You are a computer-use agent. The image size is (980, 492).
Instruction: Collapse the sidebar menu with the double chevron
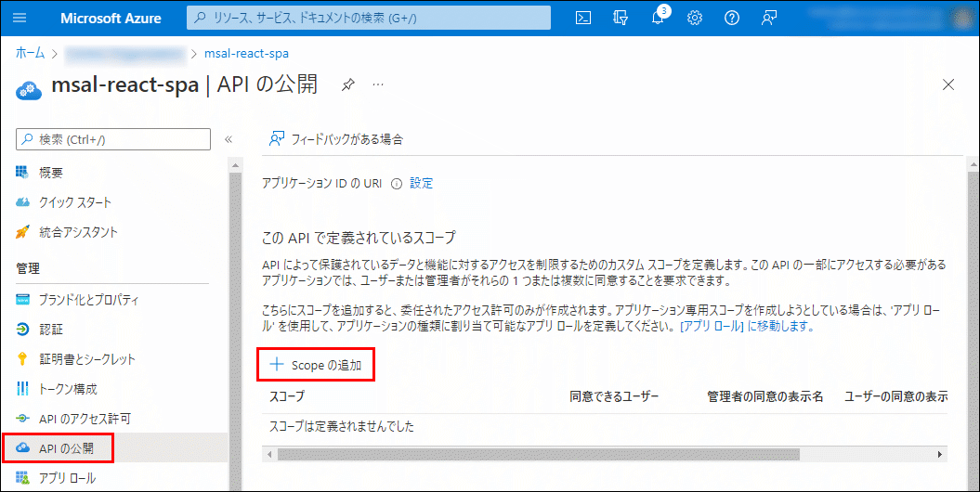[229, 139]
